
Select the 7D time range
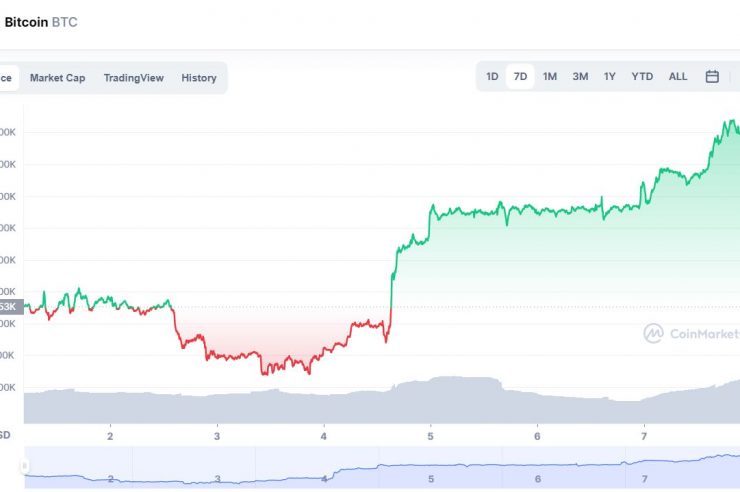pos(520,77)
